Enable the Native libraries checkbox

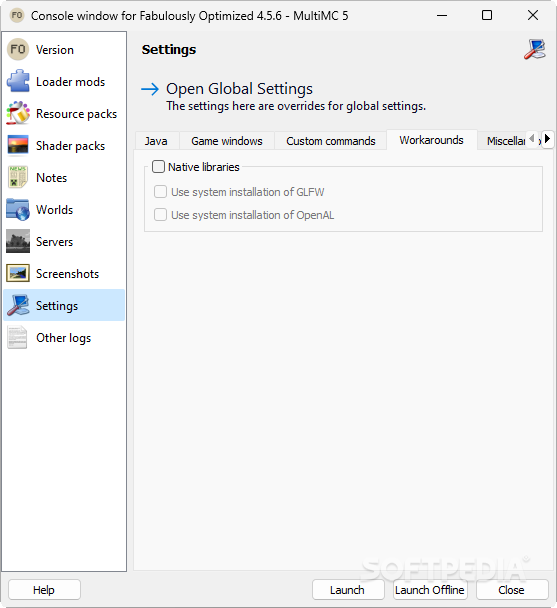(158, 167)
